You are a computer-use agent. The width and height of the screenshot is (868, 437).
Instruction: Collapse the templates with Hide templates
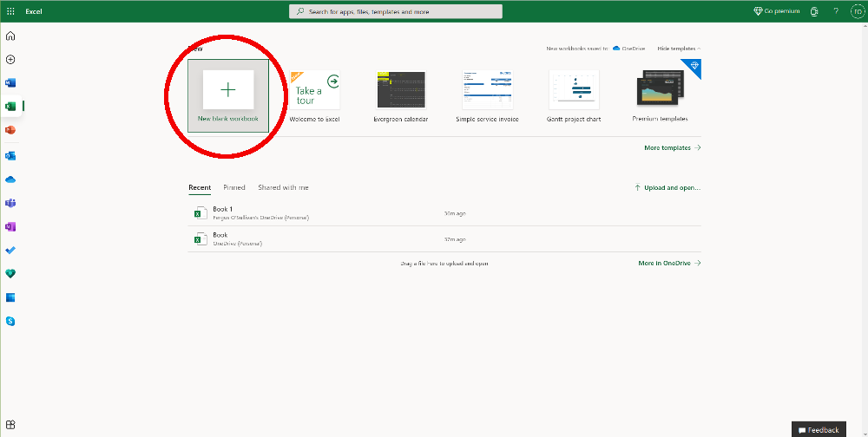point(679,49)
